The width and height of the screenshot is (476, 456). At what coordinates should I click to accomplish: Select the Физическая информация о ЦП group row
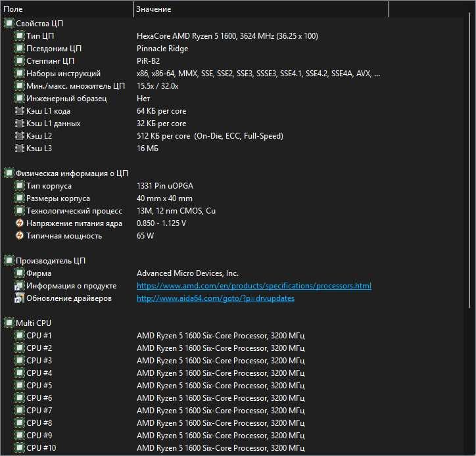click(x=72, y=173)
